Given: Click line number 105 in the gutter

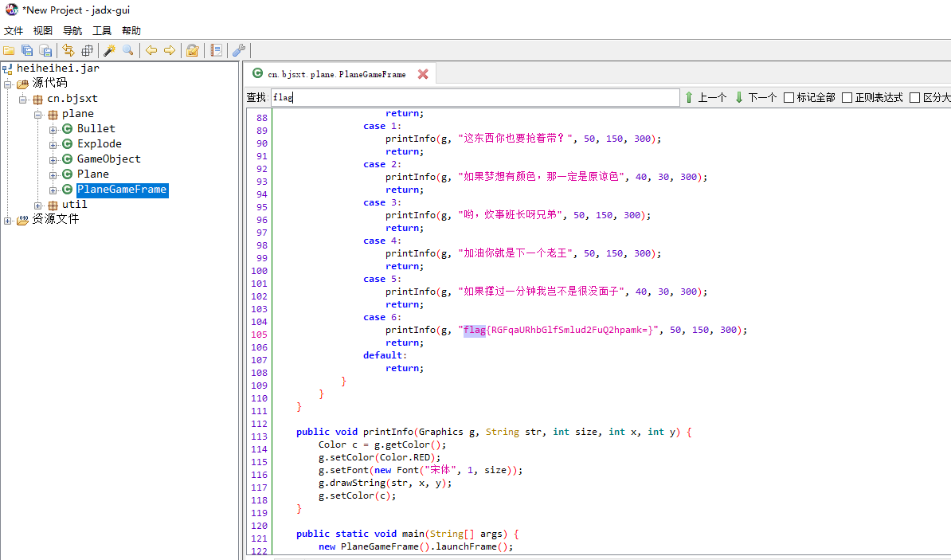Looking at the screenshot, I should (x=259, y=335).
